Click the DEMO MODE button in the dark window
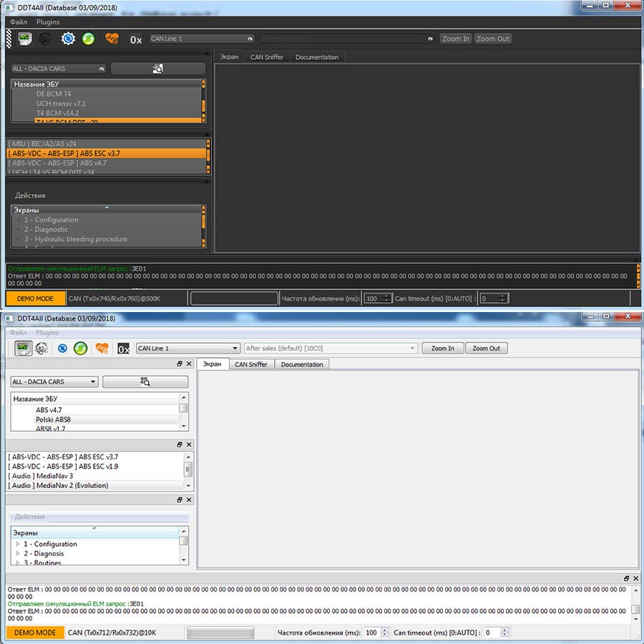 coord(35,298)
